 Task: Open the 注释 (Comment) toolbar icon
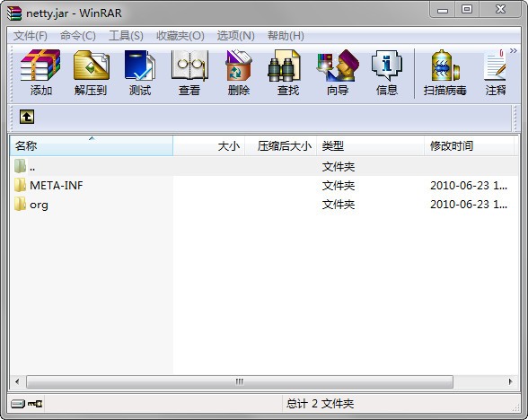(x=496, y=72)
